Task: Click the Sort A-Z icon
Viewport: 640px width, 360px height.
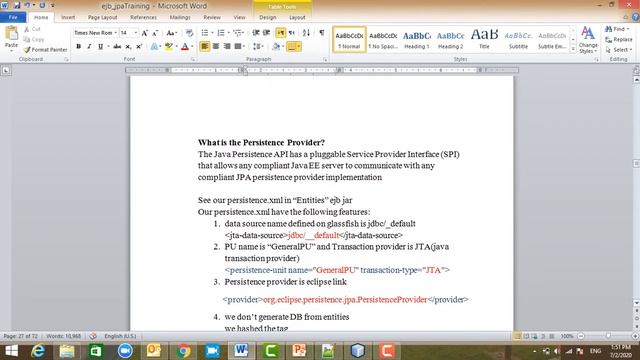Action: click(x=307, y=33)
